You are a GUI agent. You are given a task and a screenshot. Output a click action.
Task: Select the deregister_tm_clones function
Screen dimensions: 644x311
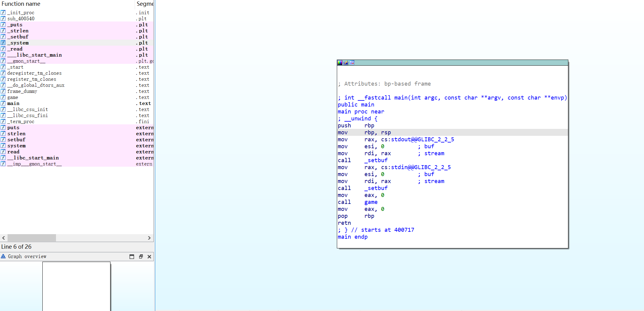77,73
